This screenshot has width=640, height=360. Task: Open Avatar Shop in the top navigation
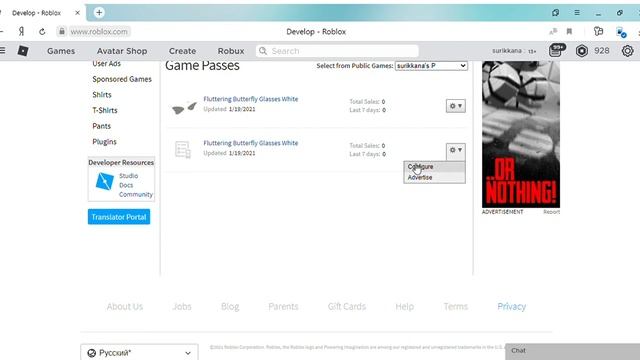point(122,51)
